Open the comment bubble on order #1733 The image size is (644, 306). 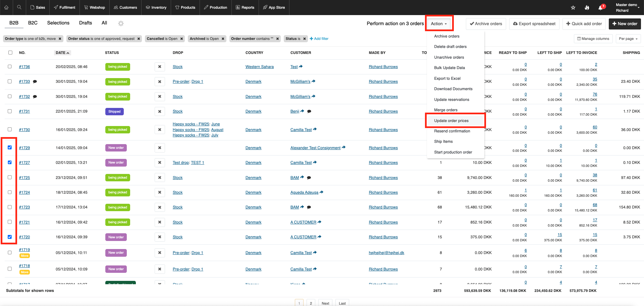35,82
